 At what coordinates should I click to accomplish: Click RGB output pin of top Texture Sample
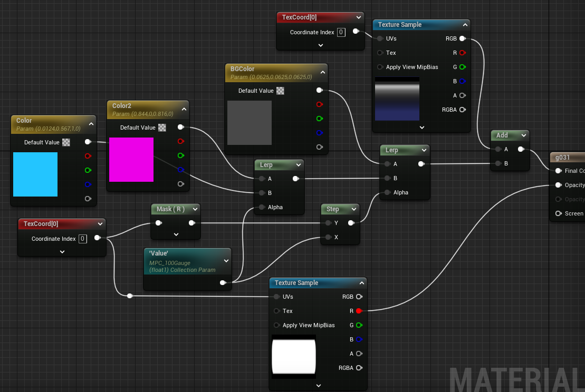(x=463, y=38)
